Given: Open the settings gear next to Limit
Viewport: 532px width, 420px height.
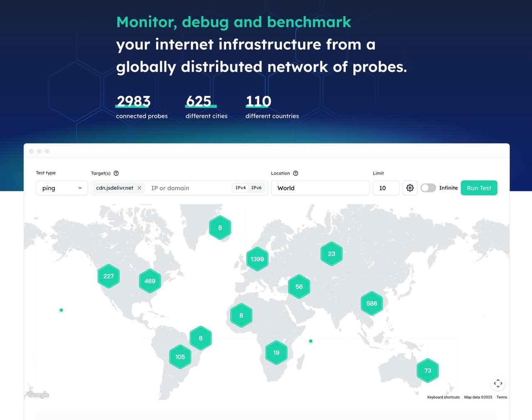Looking at the screenshot, I should point(410,188).
